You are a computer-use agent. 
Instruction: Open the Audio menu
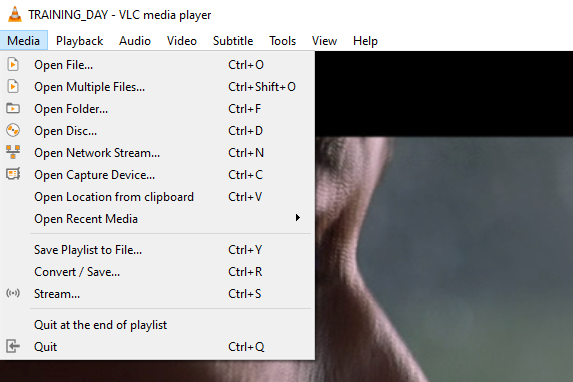coord(134,41)
